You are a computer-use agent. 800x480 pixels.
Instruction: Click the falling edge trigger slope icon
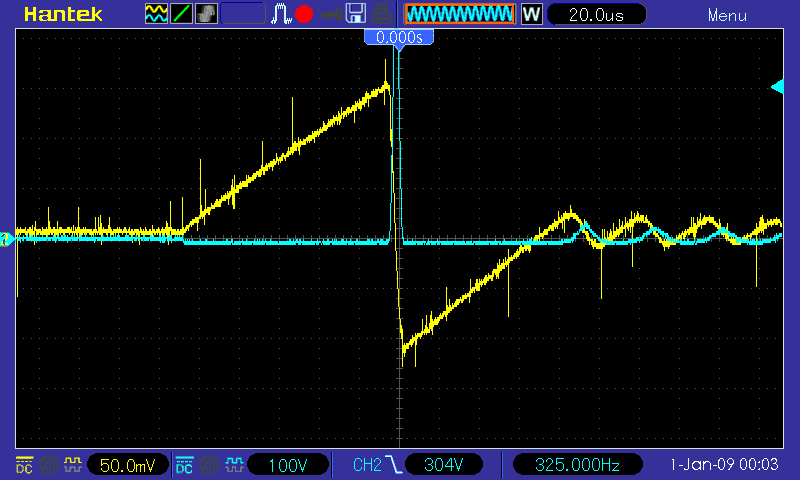(393, 465)
